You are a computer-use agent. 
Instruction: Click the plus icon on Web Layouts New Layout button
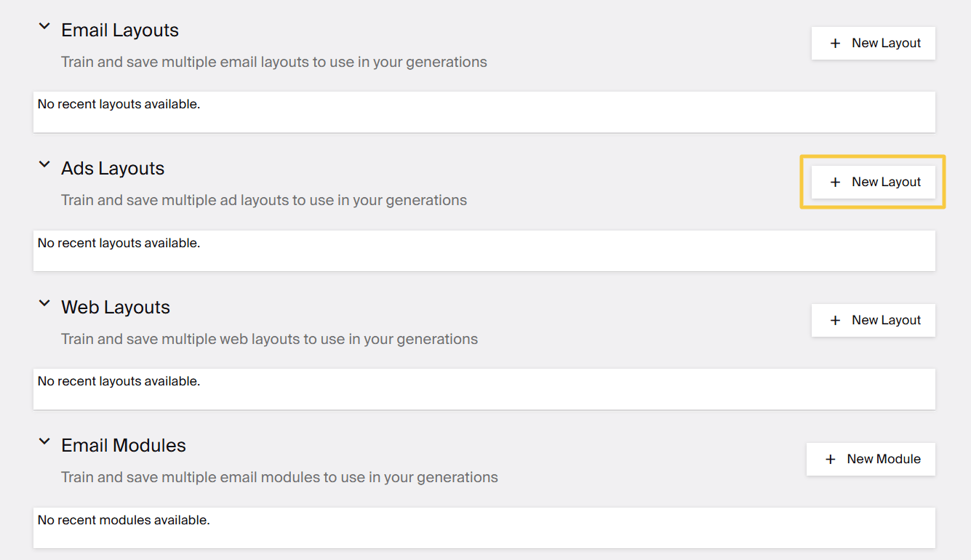coord(834,320)
